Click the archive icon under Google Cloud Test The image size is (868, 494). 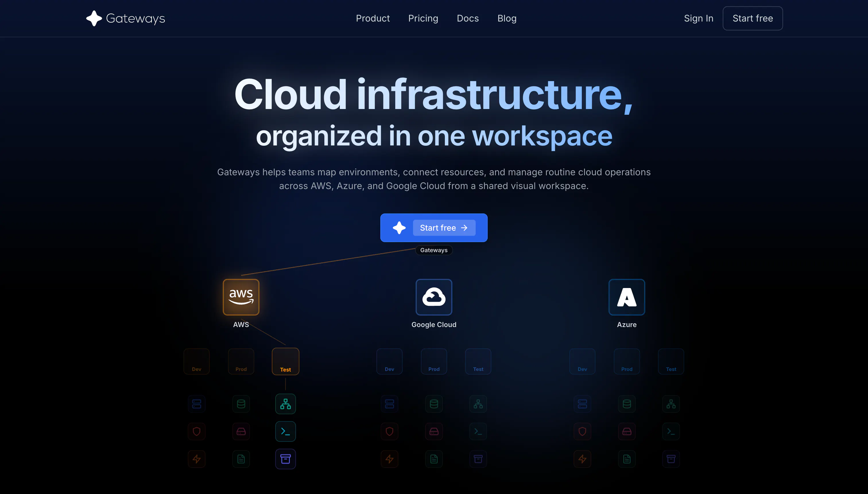478,459
